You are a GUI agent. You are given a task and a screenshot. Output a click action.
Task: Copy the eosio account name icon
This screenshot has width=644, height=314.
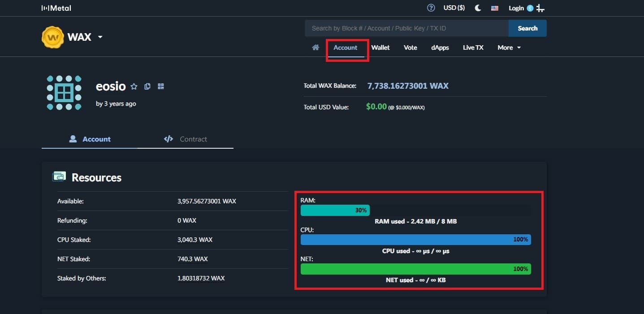pyautogui.click(x=147, y=86)
